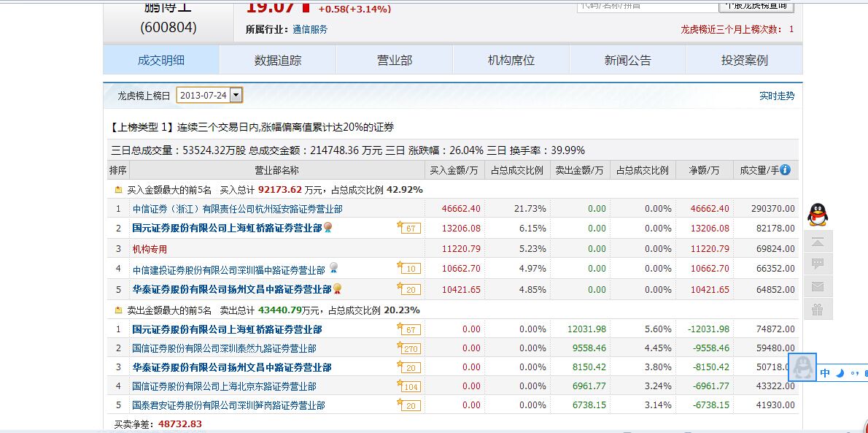Click star badge 104 on 上海北京东路 row

coord(408,386)
